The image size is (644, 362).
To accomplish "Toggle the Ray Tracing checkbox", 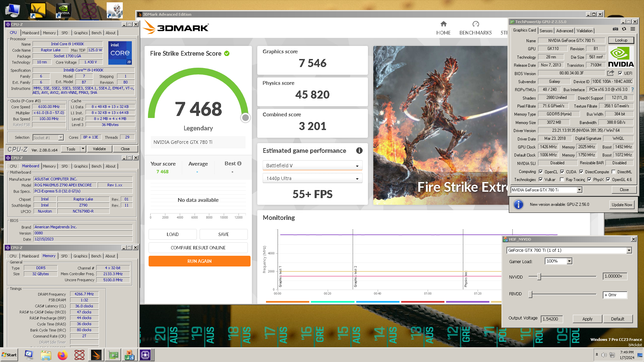I will click(562, 179).
